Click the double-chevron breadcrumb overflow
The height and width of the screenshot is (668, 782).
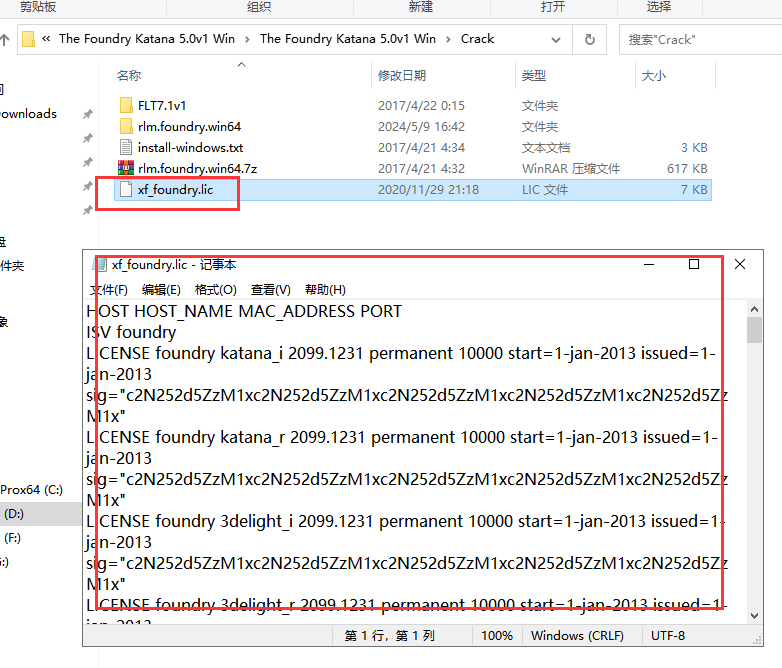(x=46, y=39)
